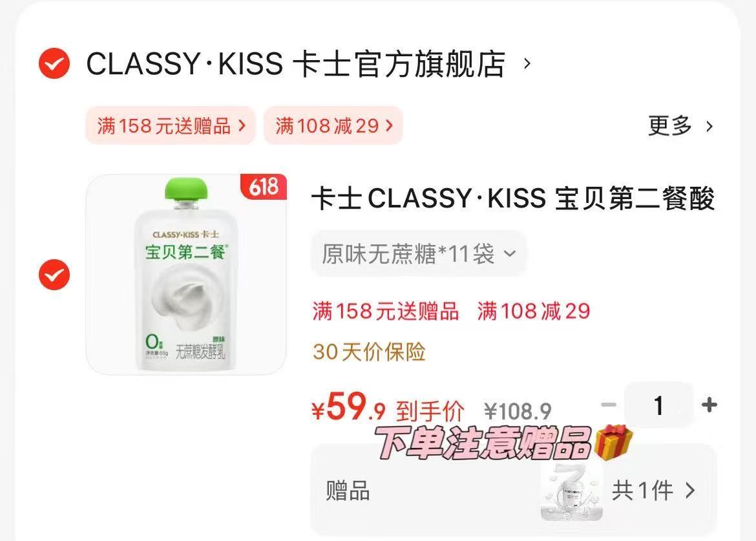Open the 满158元送赠品 promotion tag
The image size is (756, 541).
pyautogui.click(x=171, y=126)
